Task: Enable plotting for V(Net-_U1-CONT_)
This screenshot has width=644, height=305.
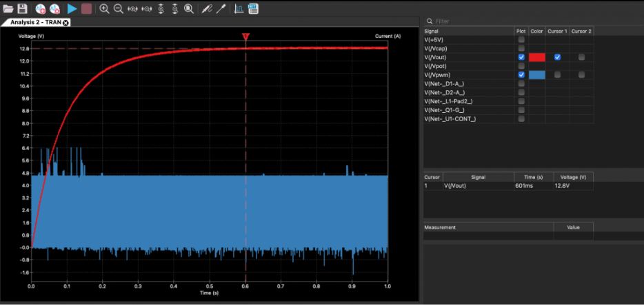Action: [521, 119]
